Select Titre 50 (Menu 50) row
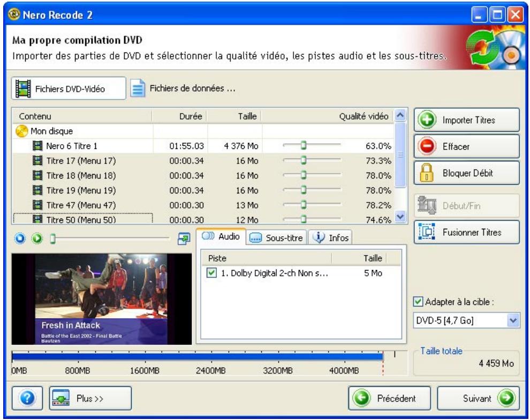 coord(203,219)
